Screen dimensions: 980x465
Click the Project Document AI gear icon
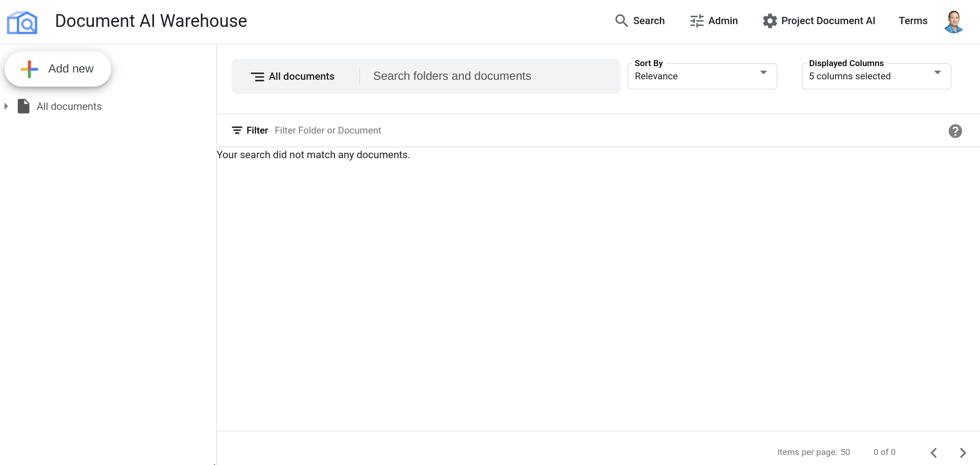(x=770, y=21)
